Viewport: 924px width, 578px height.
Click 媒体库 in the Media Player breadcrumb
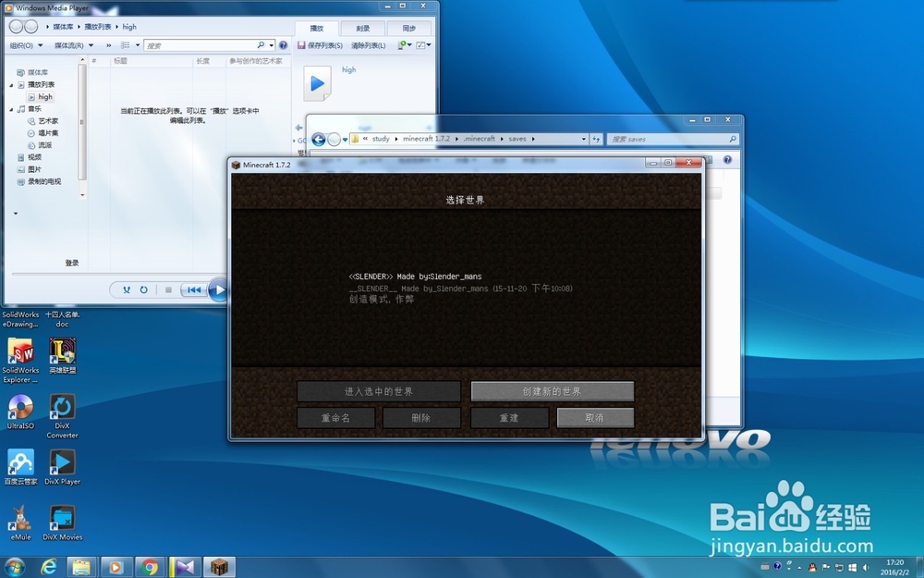click(64, 27)
